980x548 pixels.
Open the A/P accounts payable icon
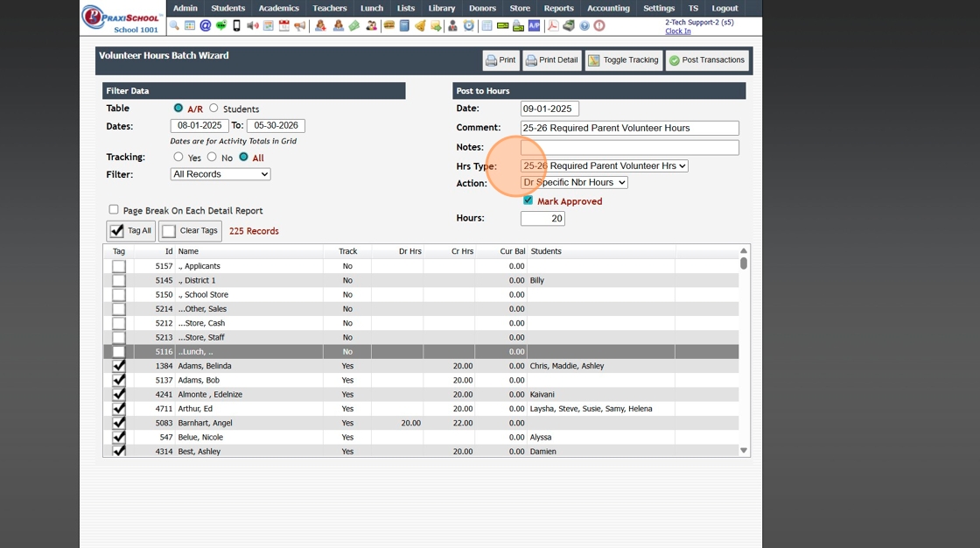[x=534, y=25]
